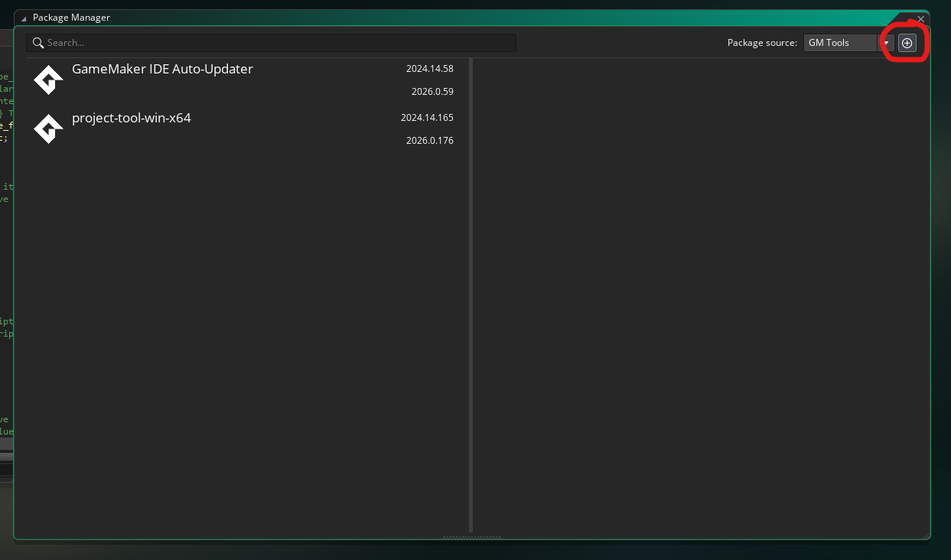This screenshot has width=951, height=560.
Task: Select project-tool-win-x64 package
Action: pyautogui.click(x=247, y=129)
